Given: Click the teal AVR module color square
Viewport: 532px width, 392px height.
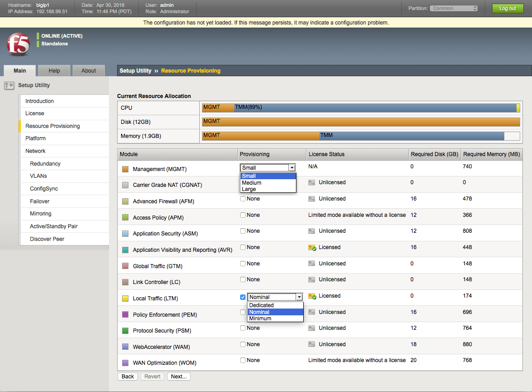Looking at the screenshot, I should tap(125, 250).
